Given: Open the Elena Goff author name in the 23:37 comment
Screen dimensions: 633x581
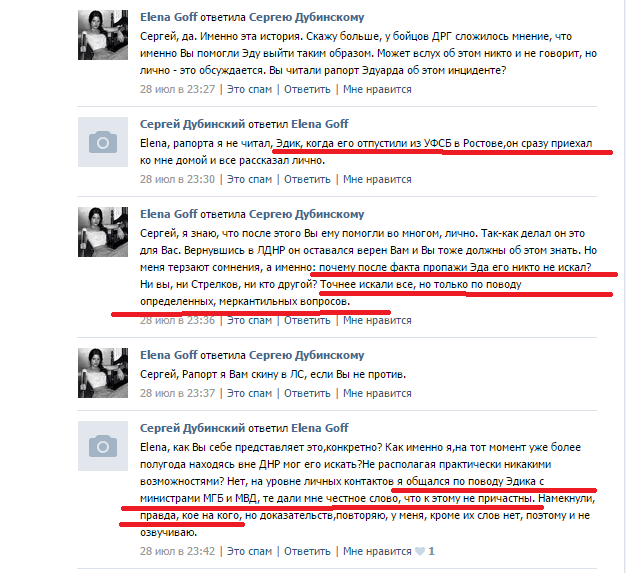Looking at the screenshot, I should [x=169, y=355].
